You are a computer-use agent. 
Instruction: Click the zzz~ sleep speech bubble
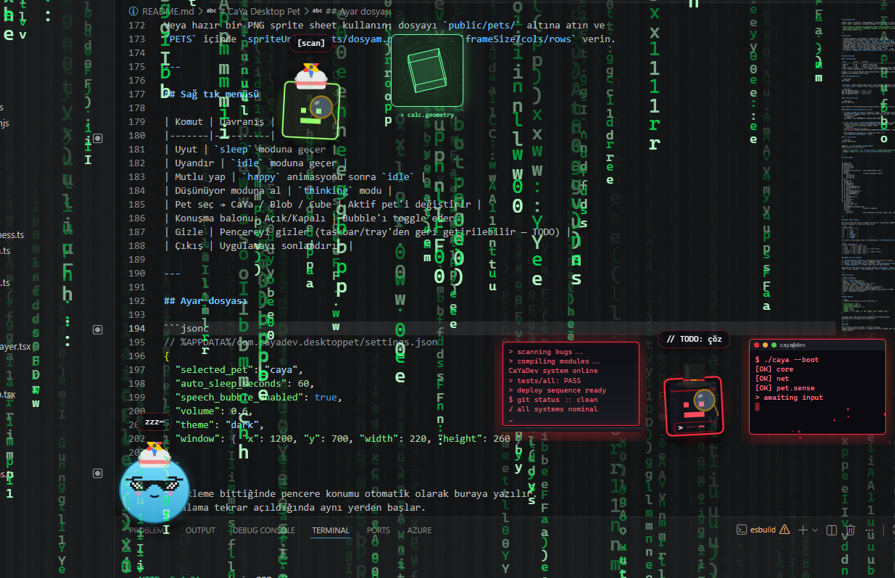point(154,422)
